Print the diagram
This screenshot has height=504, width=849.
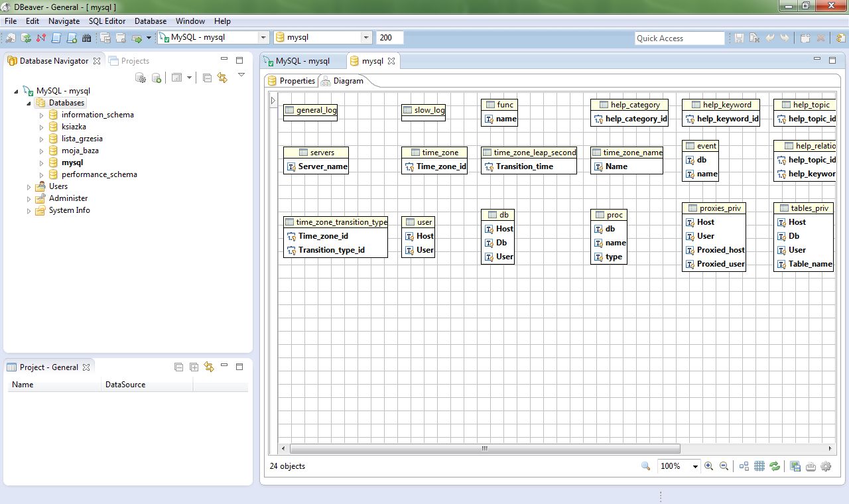pyautogui.click(x=811, y=466)
